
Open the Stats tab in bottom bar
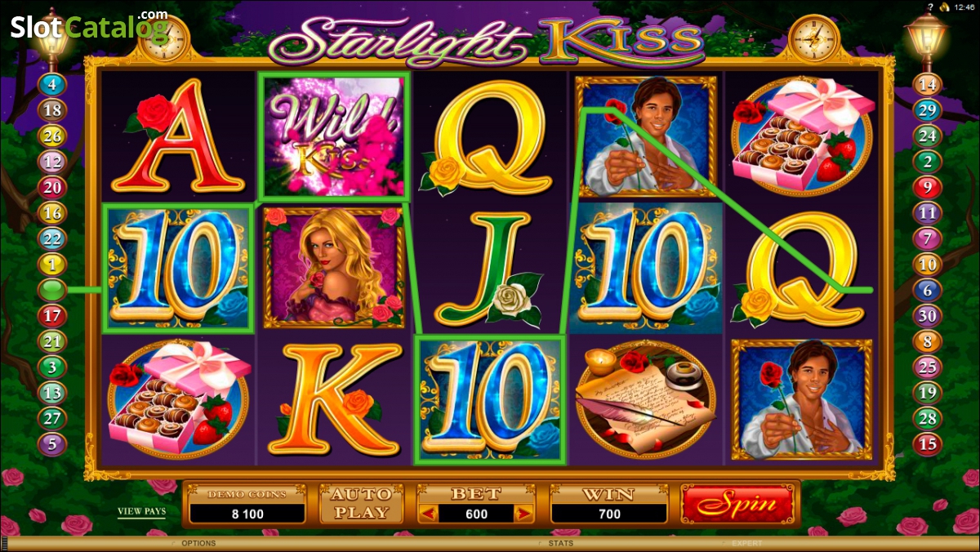[x=561, y=543]
